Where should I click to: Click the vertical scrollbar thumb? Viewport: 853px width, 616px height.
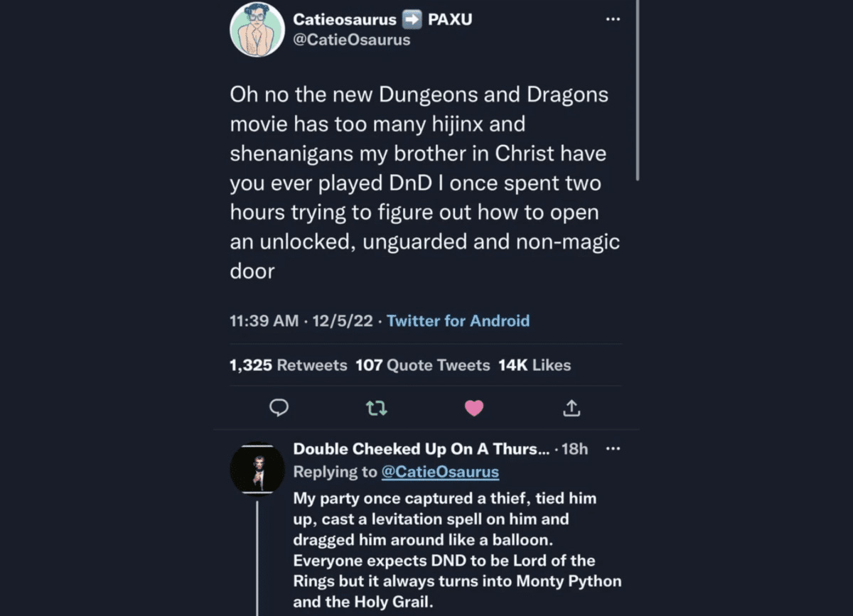click(x=637, y=89)
